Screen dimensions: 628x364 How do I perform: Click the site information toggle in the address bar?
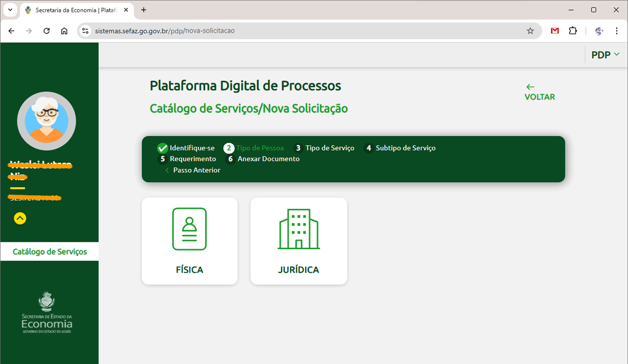click(85, 31)
